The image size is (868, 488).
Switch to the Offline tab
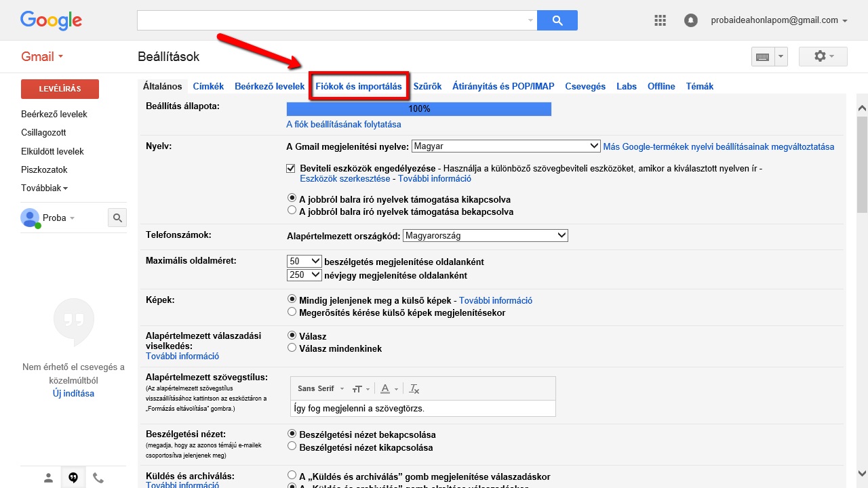[x=661, y=86]
